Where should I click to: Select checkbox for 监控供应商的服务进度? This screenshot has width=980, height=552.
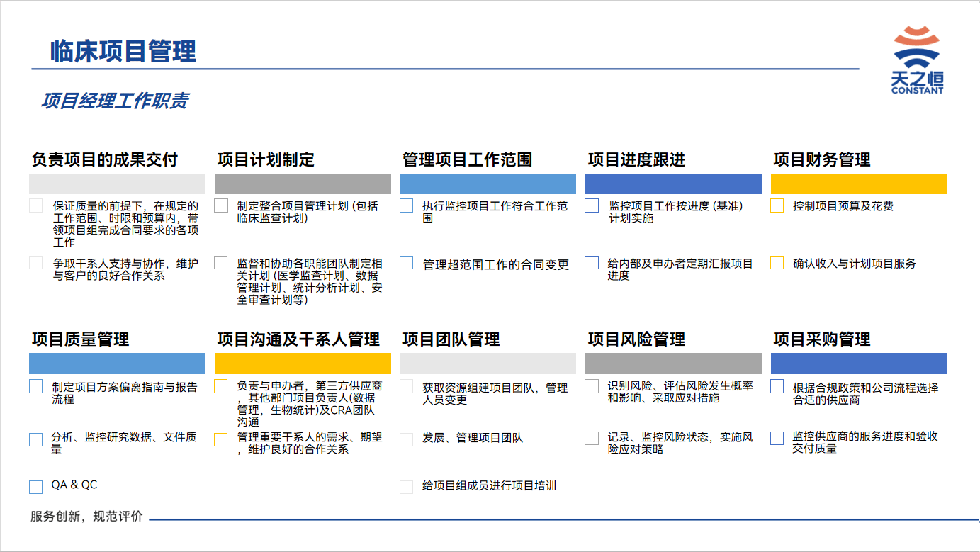click(x=777, y=438)
